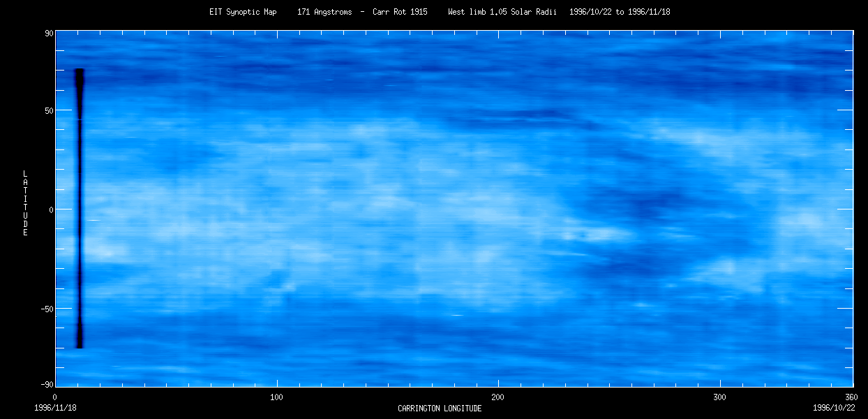Click the -50 latitude tick label
Image resolution: width=868 pixels, height=419 pixels.
(47, 309)
